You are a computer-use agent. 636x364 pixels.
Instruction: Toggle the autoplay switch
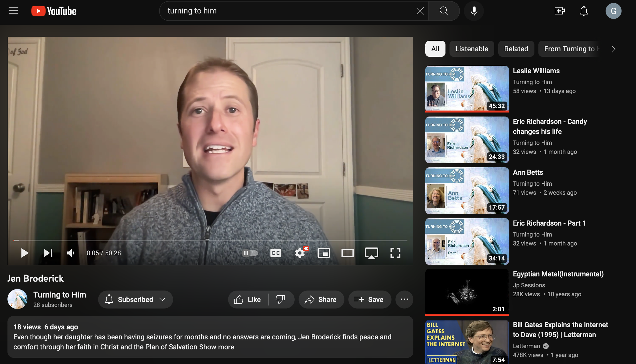point(250,253)
